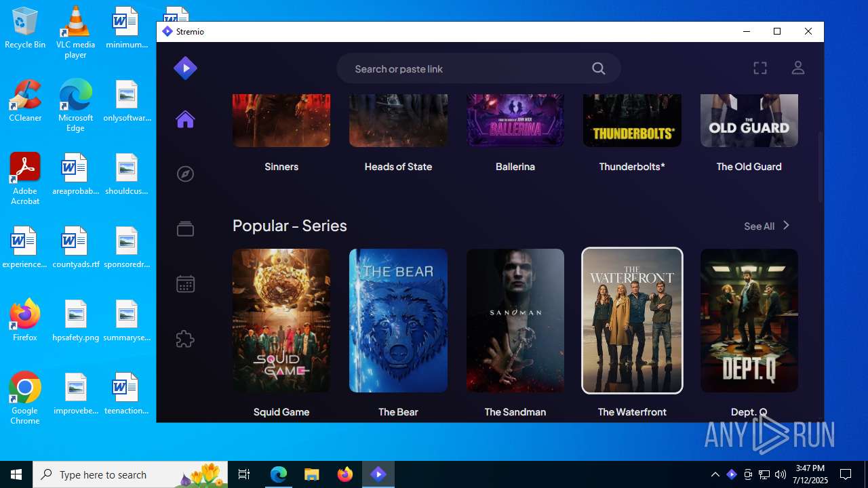Viewport: 868px width, 488px height.
Task: Click the Heads of State title text
Action: [398, 167]
